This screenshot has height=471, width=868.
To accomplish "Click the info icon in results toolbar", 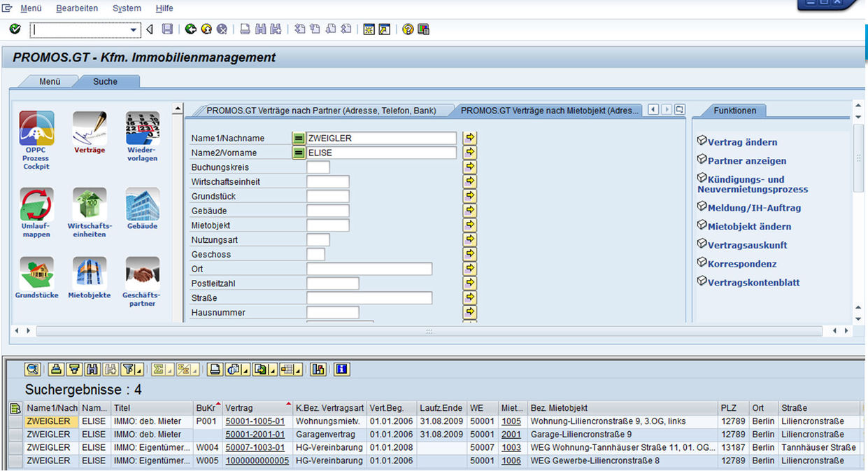I will (341, 369).
